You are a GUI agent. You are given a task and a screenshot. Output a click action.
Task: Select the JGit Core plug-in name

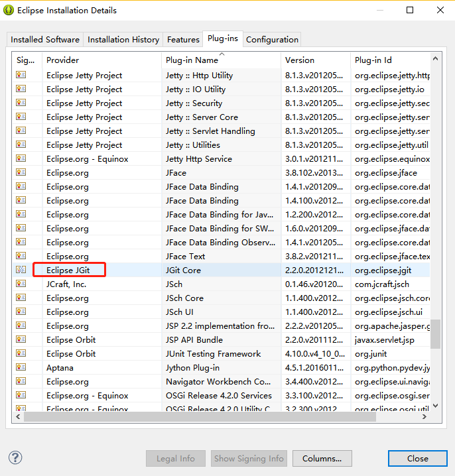183,270
